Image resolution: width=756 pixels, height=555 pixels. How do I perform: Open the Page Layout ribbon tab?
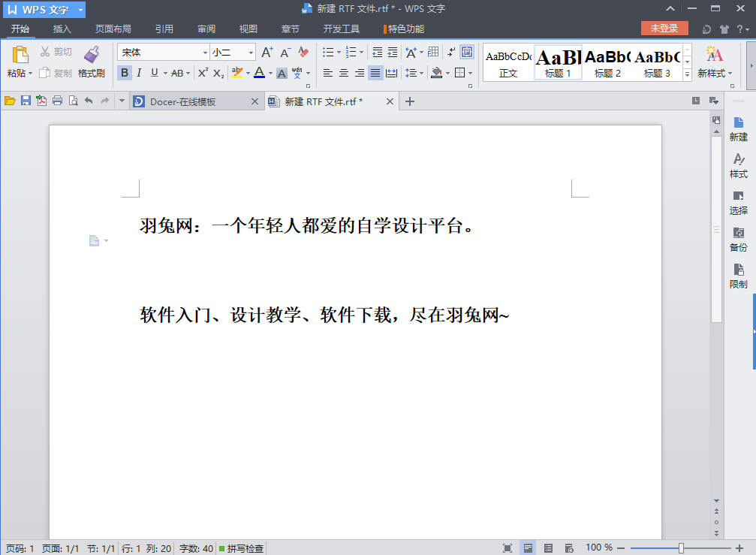(113, 29)
